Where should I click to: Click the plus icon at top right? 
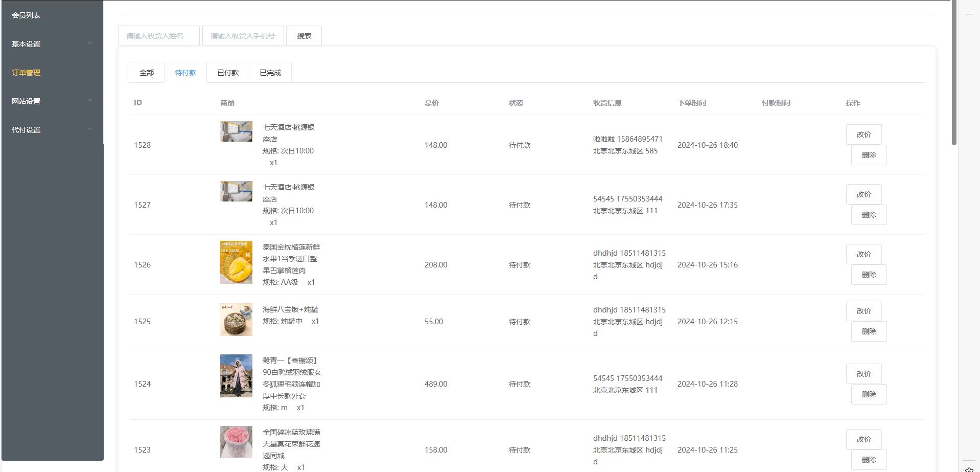click(x=968, y=14)
